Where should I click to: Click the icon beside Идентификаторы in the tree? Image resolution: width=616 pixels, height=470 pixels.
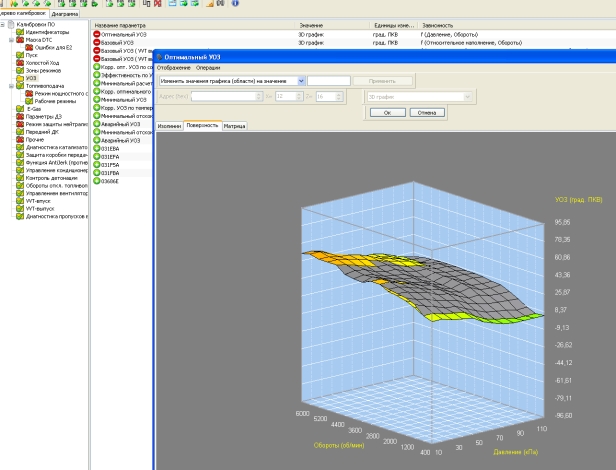pos(20,31)
